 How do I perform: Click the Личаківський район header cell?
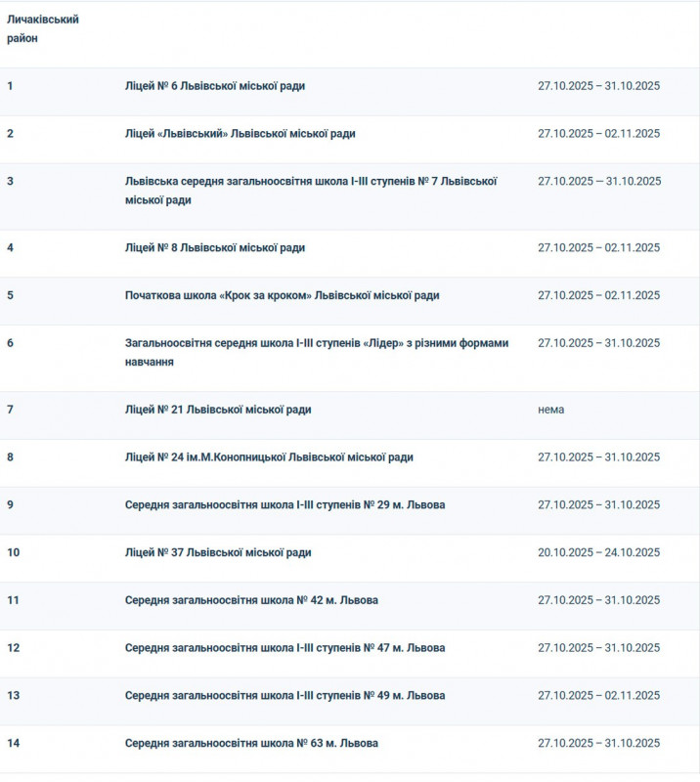(43, 29)
